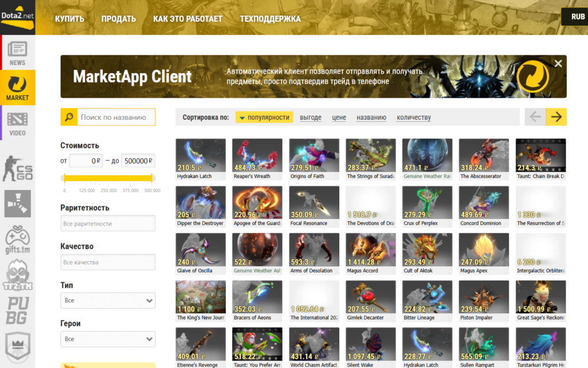588x368 pixels.
Task: Expand the Тип dropdown
Action: click(108, 300)
